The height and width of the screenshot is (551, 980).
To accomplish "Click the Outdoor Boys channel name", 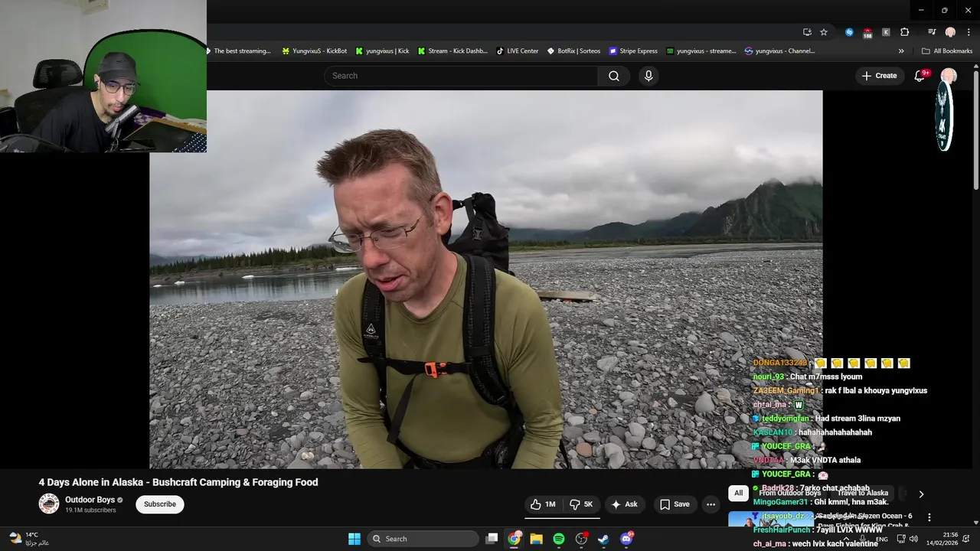I will [x=90, y=500].
